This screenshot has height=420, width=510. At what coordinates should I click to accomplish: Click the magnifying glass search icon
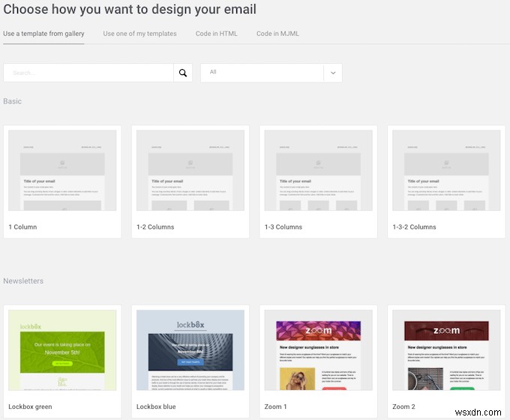(183, 73)
